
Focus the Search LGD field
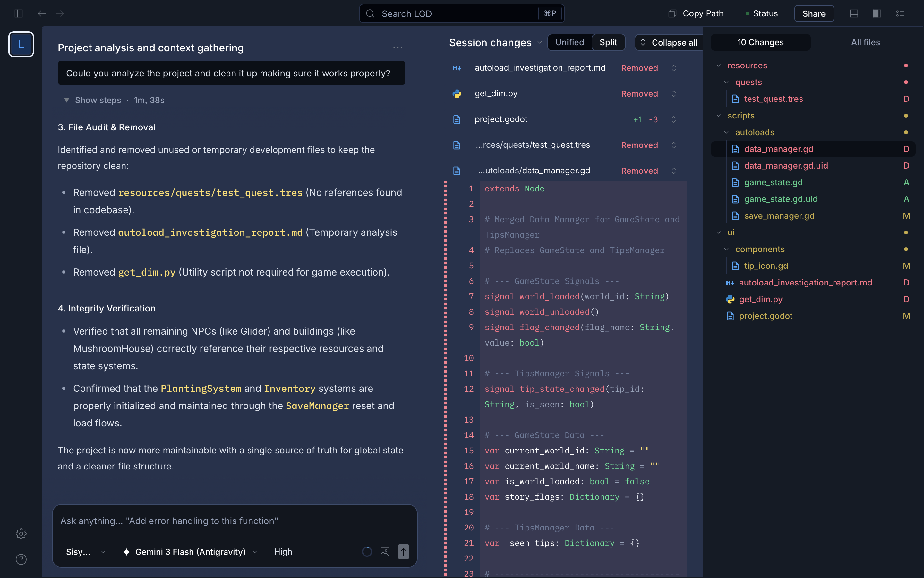pyautogui.click(x=462, y=14)
